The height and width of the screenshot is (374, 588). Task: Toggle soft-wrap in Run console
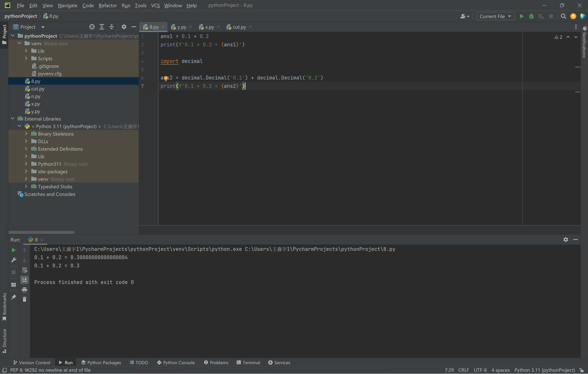(24, 270)
